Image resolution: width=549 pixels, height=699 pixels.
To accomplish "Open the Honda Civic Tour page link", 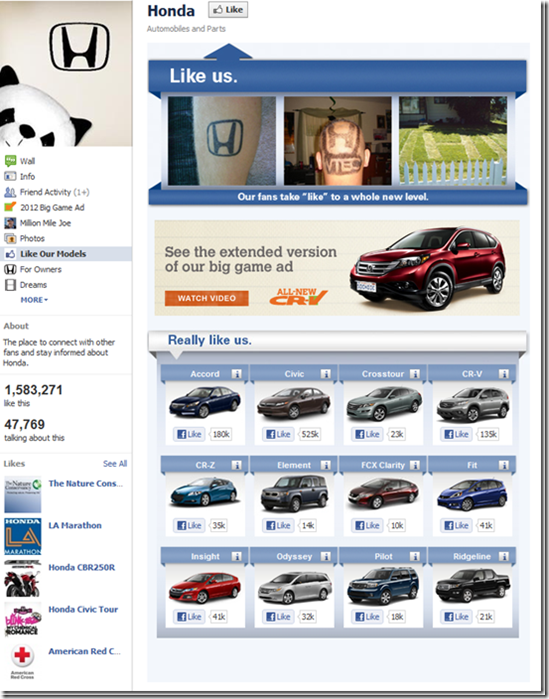I will coord(83,609).
